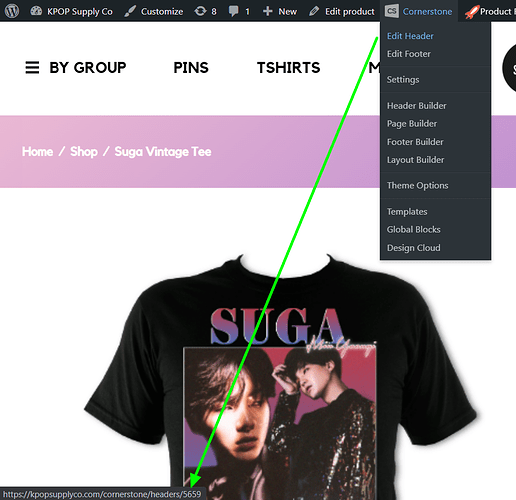Click the WordPress logo icon

pyautogui.click(x=12, y=11)
